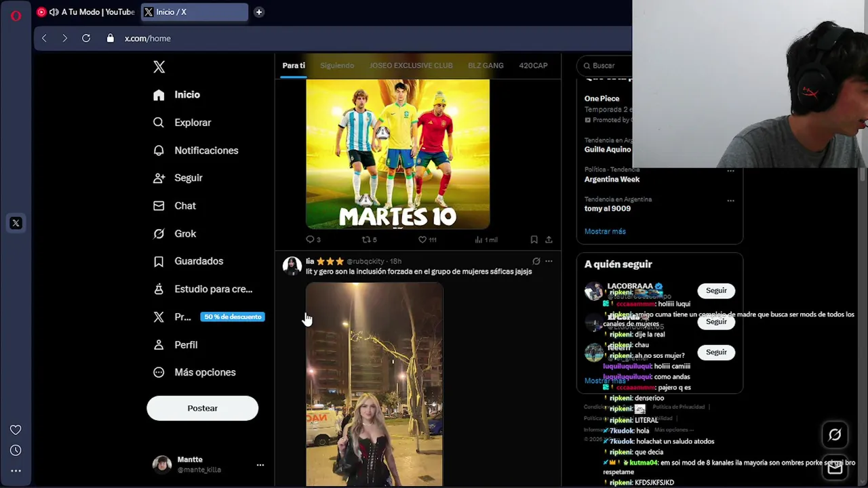Viewport: 868px width, 488px height.
Task: Switch to A Tu Modo YouTube tab
Action: click(x=86, y=12)
